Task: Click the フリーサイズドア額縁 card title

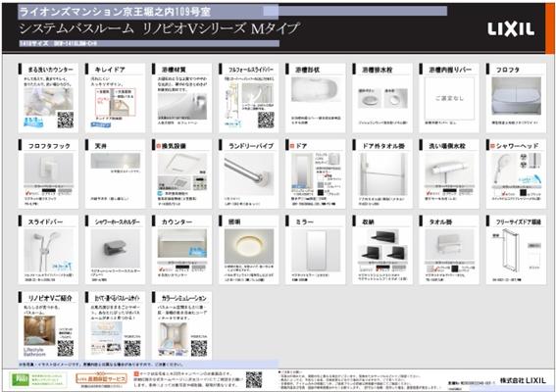Action: (x=519, y=221)
